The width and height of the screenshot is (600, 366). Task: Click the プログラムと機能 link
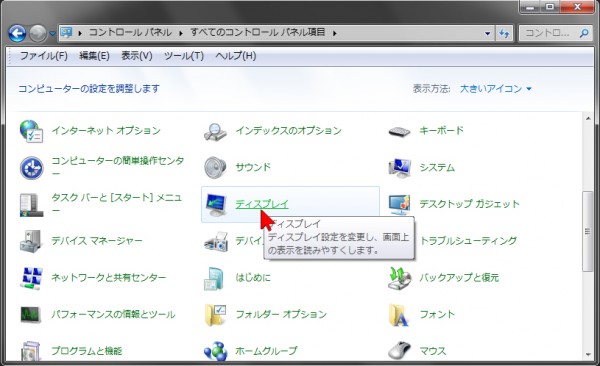coord(87,351)
